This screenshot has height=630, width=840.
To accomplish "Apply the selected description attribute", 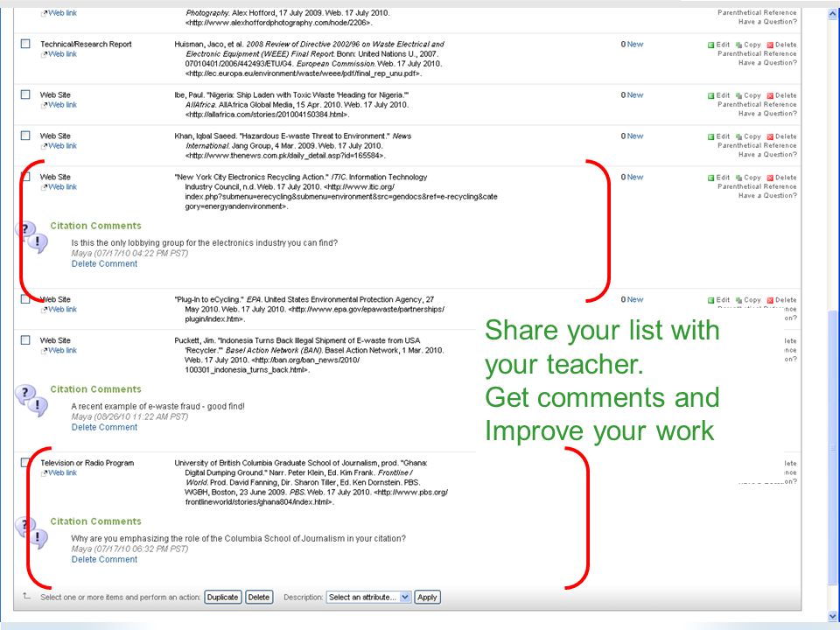I will (428, 598).
